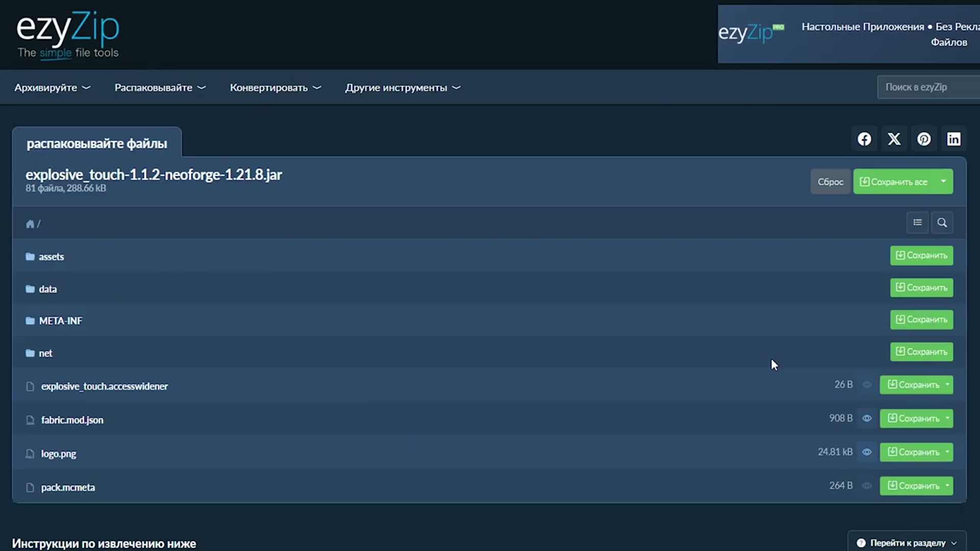Select fabric.mod.json file name
Image resolution: width=980 pixels, height=551 pixels.
click(72, 420)
